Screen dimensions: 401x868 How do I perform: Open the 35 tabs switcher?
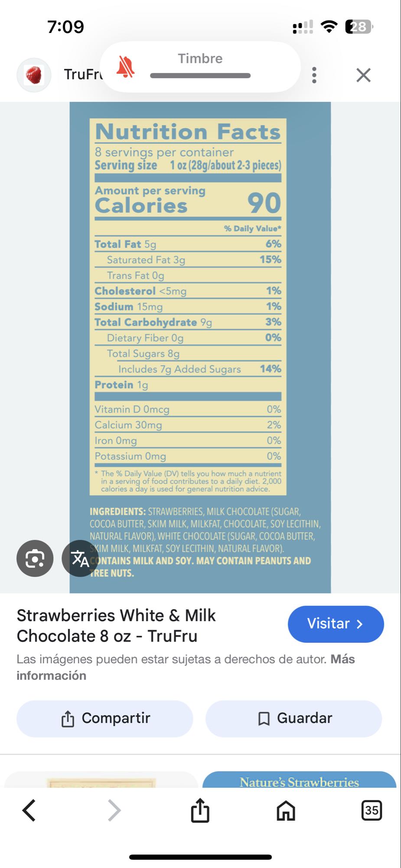(x=372, y=810)
